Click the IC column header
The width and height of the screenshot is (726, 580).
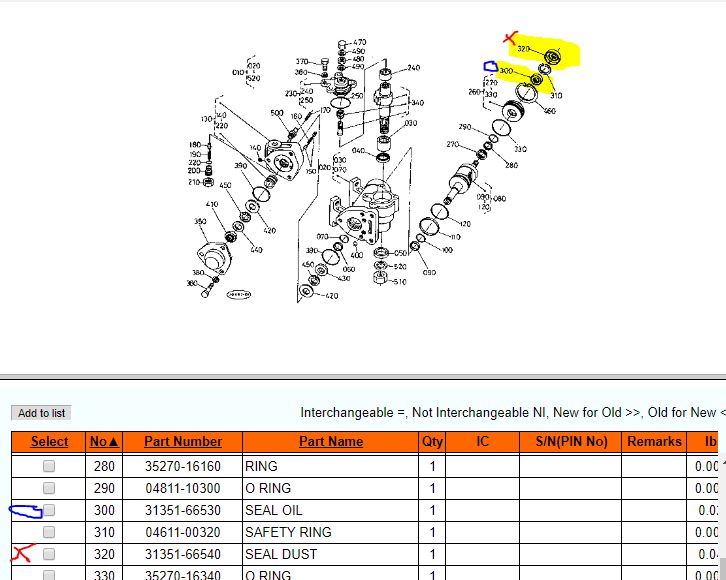coord(482,441)
